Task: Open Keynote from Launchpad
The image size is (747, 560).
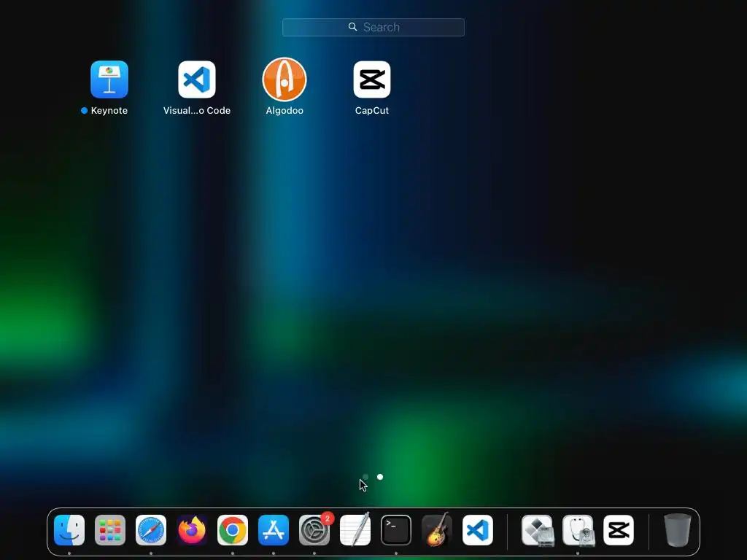Action: click(x=109, y=79)
